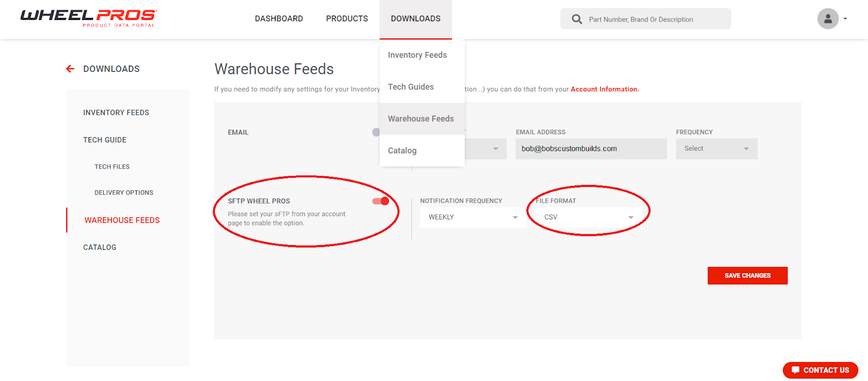Open the Products nav item
Viewport: 868px width, 381px height.
click(347, 19)
